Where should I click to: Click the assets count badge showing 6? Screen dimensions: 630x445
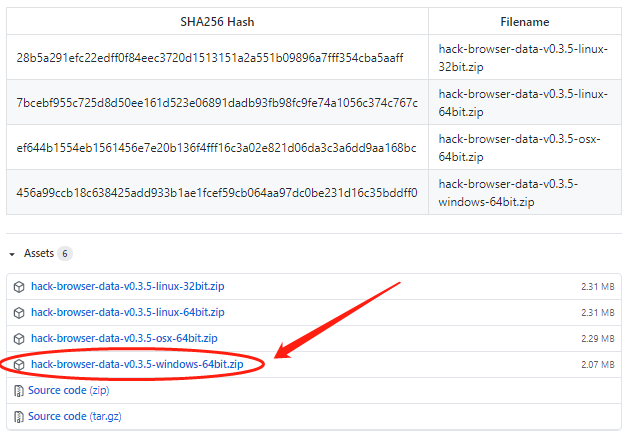point(65,254)
